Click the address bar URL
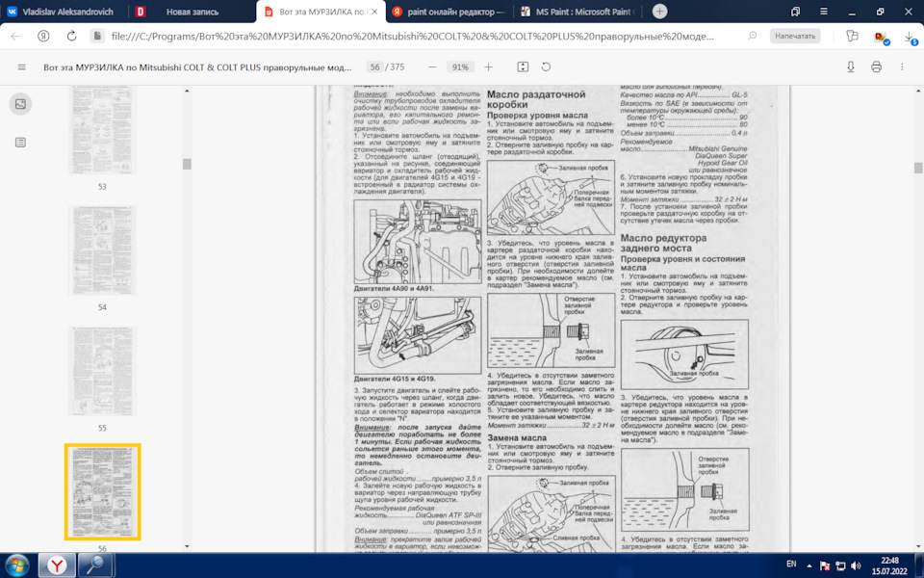The image size is (924, 578). pyautogui.click(x=413, y=36)
